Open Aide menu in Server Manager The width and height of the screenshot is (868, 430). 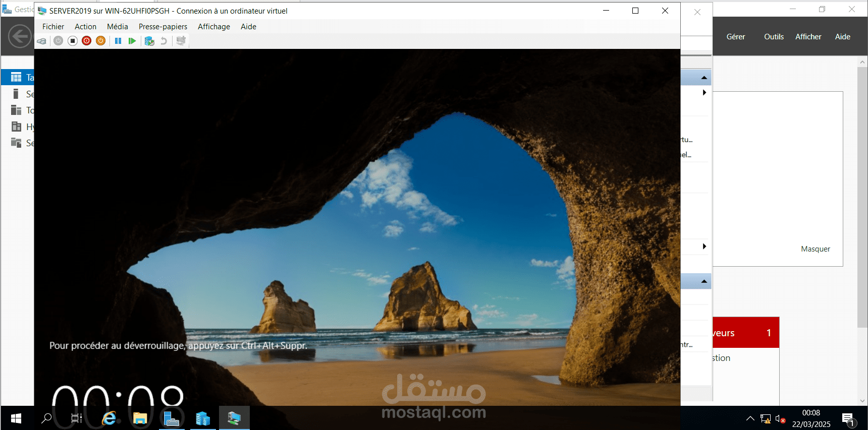tap(843, 37)
